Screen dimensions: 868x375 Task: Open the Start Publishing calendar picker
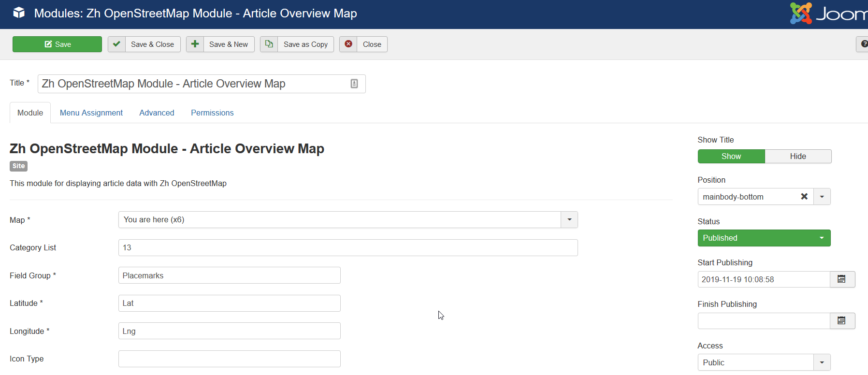click(842, 279)
